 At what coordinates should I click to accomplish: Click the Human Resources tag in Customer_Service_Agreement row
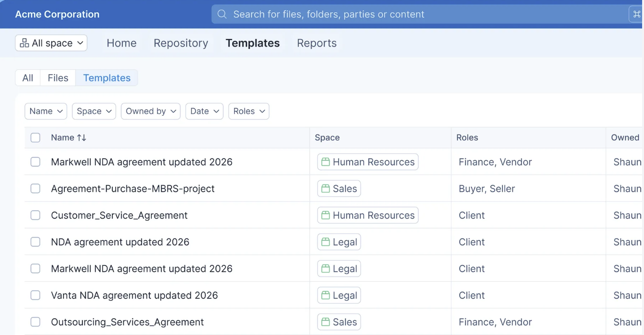tap(368, 215)
